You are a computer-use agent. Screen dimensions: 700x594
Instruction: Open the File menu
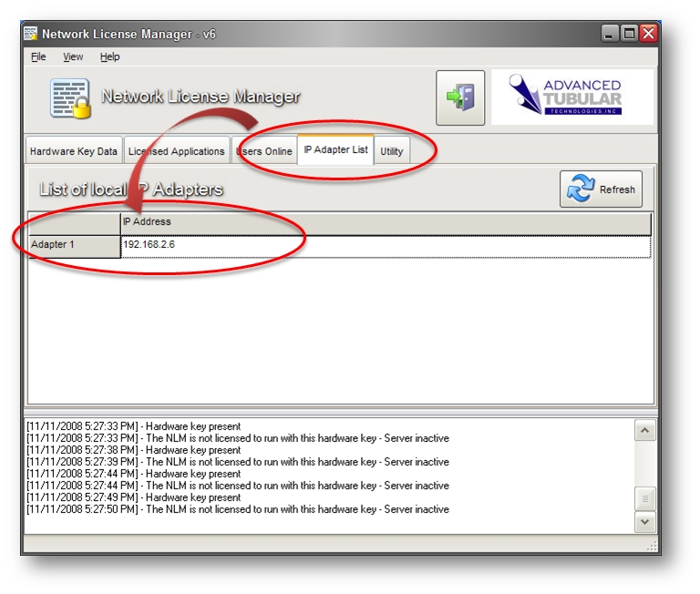point(38,56)
